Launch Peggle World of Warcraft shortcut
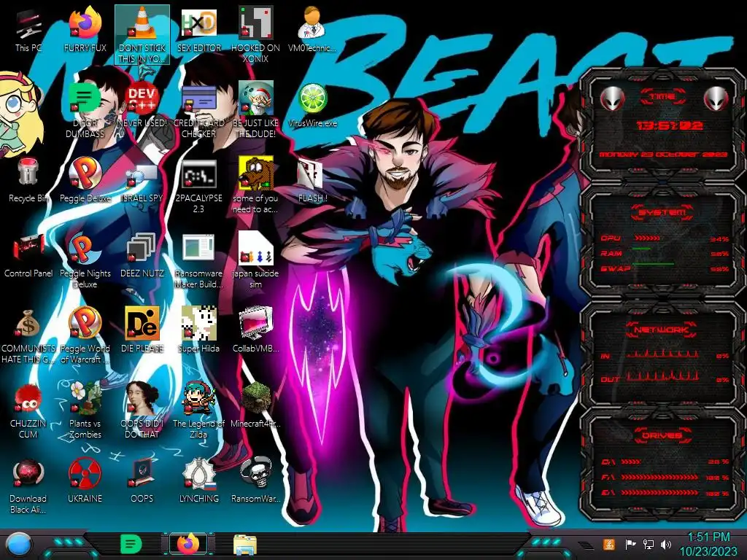 click(85, 336)
